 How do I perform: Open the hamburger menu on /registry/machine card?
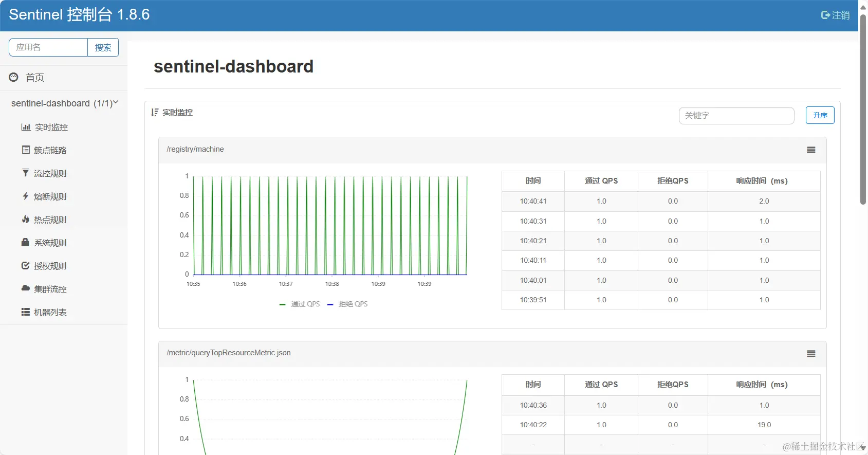click(811, 150)
